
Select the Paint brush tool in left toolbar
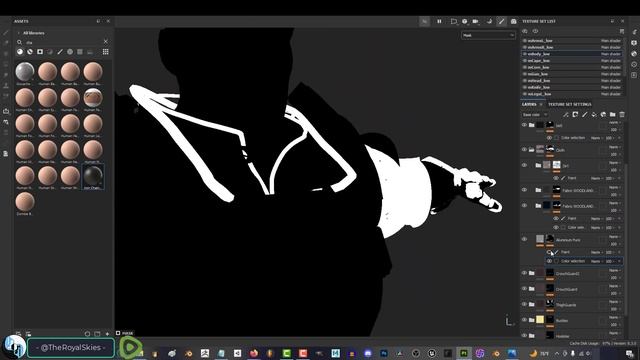[x=6, y=32]
